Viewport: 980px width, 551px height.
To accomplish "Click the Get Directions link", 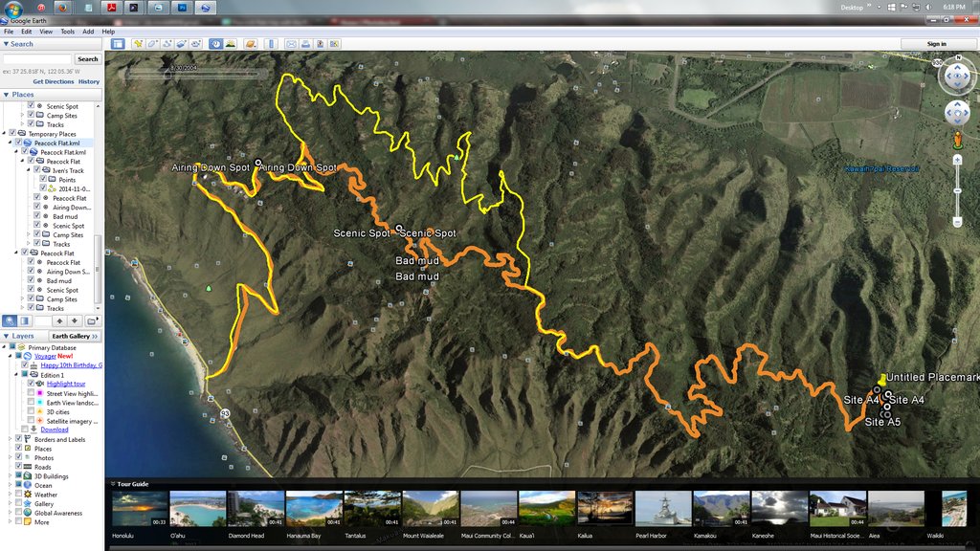I will click(54, 81).
